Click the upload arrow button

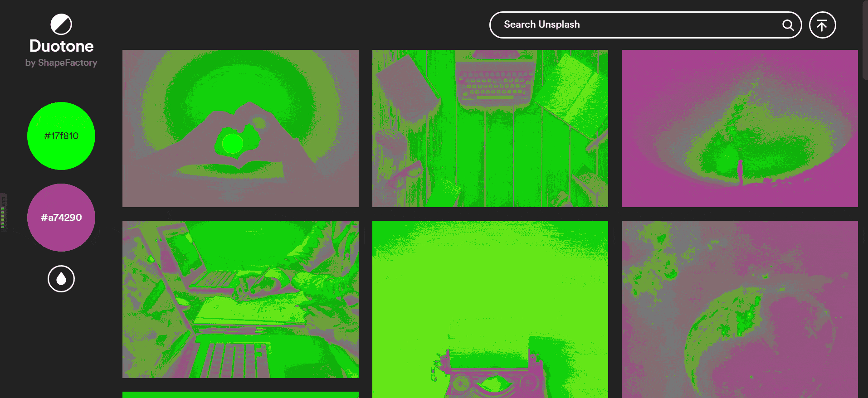pyautogui.click(x=822, y=25)
